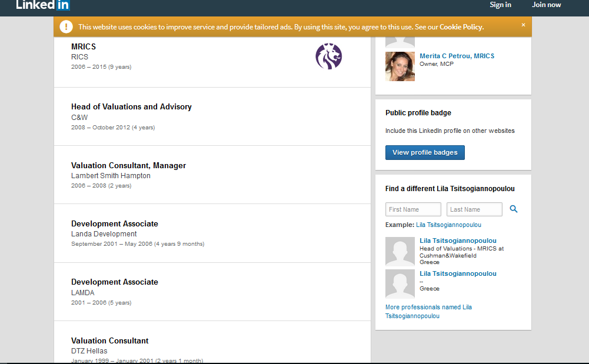
Task: Click the 2006 – 2008 (2 years) dates
Action: pyautogui.click(x=101, y=186)
